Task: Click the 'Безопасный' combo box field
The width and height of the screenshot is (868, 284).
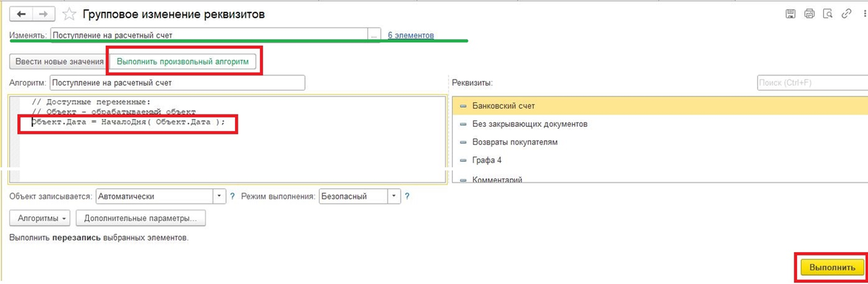Action: (354, 196)
